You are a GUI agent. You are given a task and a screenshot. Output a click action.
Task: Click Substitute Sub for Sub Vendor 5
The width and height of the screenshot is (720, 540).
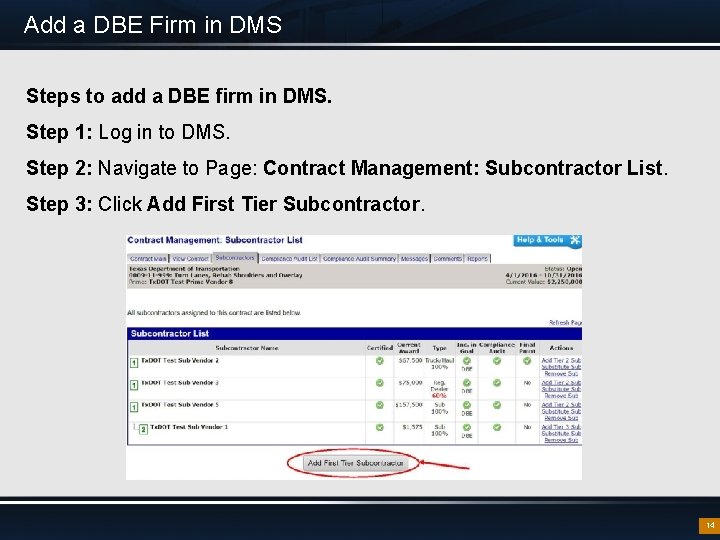click(x=561, y=411)
